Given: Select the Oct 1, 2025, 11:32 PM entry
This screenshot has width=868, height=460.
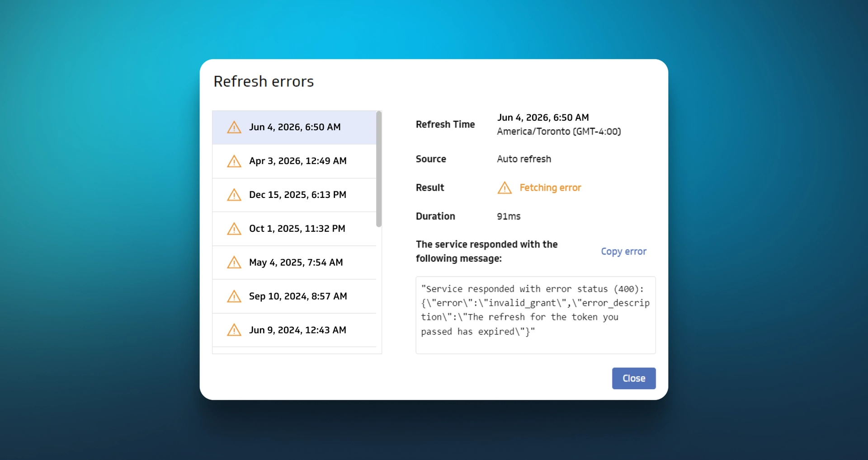Looking at the screenshot, I should coord(294,229).
